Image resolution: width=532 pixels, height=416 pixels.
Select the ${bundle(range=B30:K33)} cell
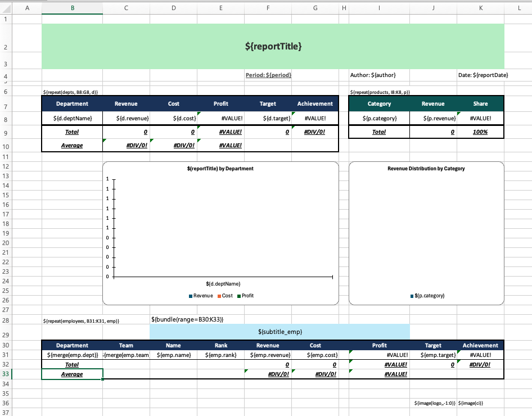(x=173, y=319)
